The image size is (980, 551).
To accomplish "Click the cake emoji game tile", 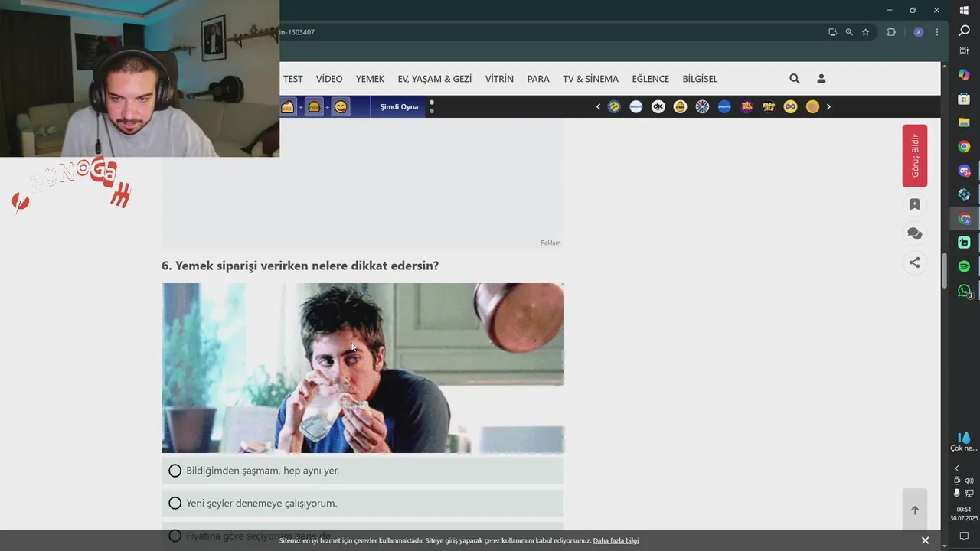I will coord(288,107).
